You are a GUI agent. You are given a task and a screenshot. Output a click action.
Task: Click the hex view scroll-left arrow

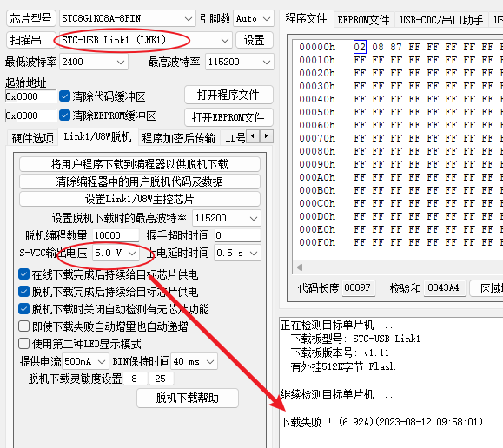pos(300,267)
